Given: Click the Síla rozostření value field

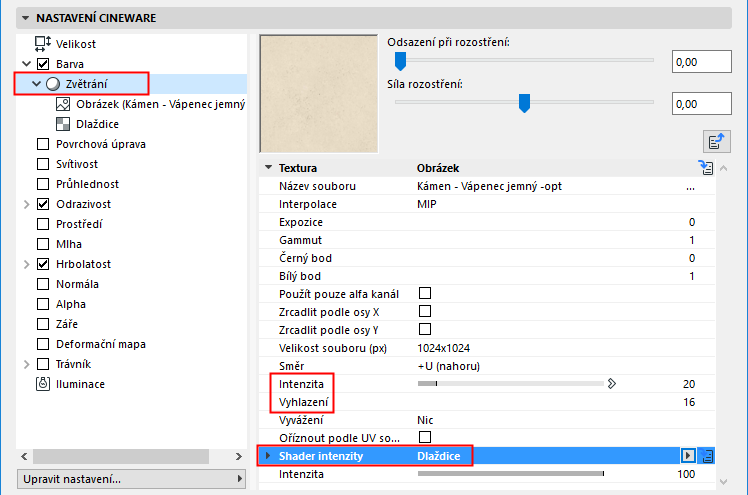Looking at the screenshot, I should [x=701, y=103].
